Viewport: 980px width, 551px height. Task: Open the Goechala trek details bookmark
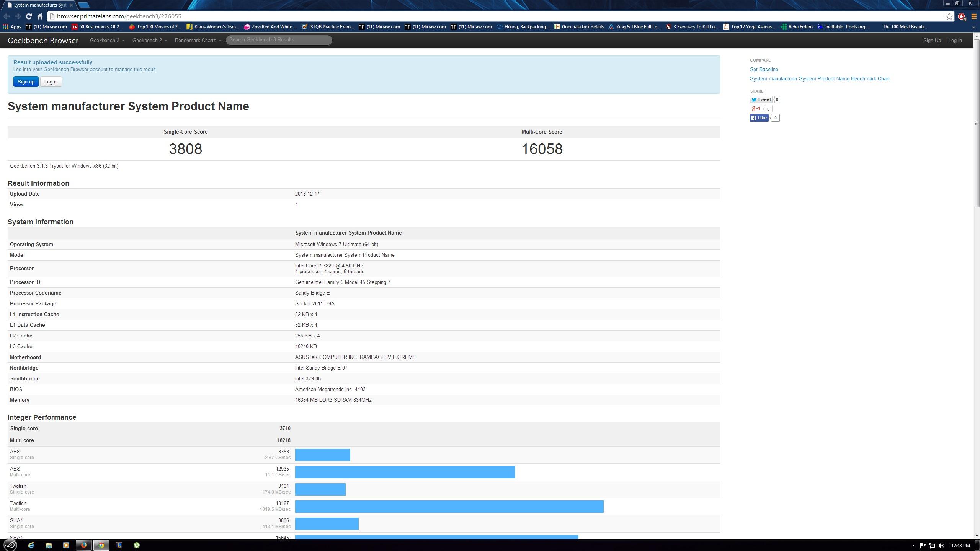pyautogui.click(x=579, y=27)
